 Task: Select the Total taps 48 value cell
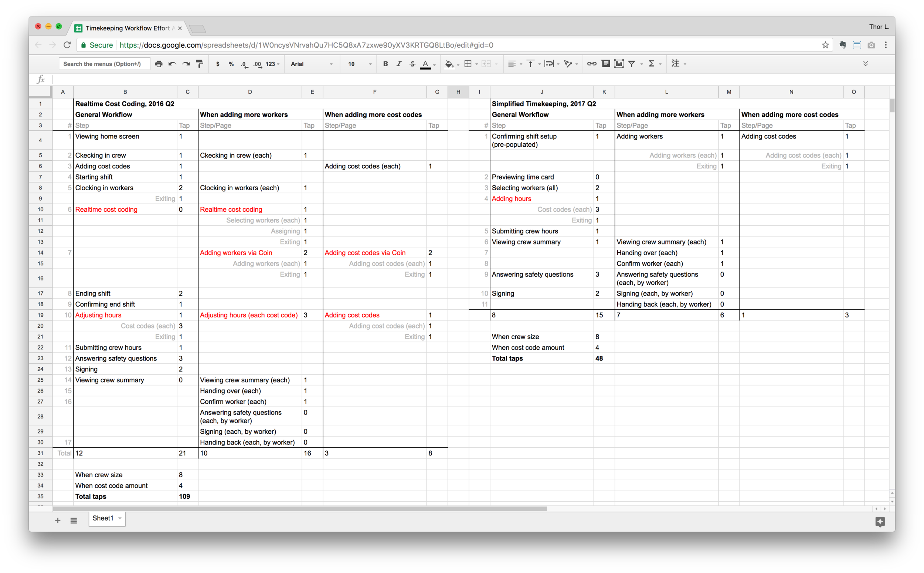coord(604,358)
